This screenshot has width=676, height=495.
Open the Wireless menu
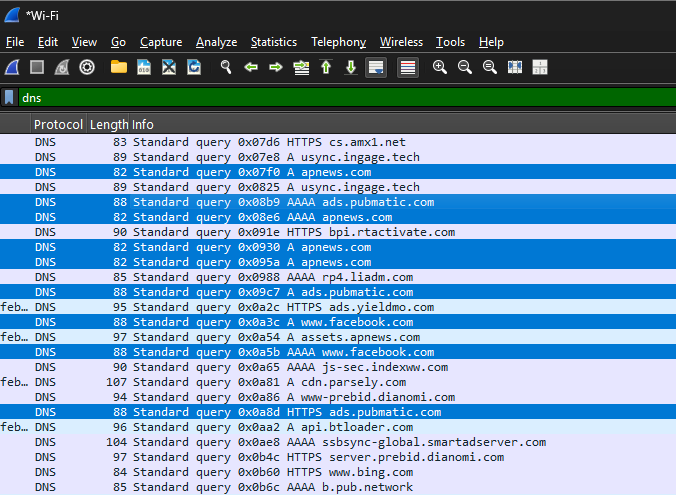401,42
